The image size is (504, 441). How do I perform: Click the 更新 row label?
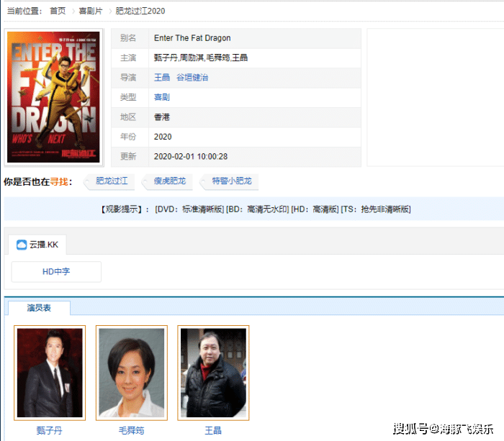coord(128,156)
